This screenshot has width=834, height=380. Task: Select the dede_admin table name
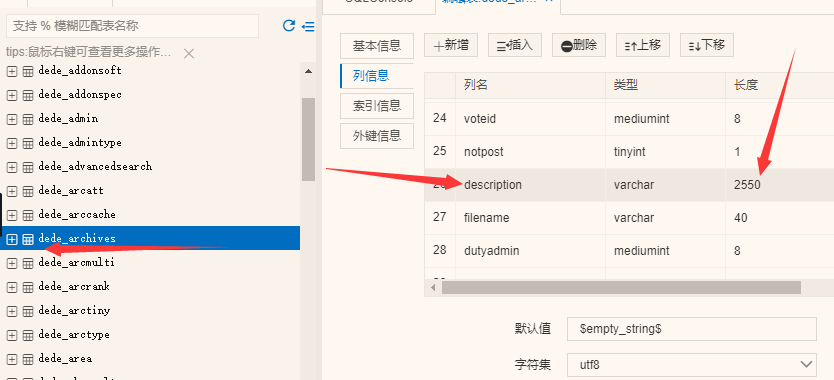coord(68,119)
